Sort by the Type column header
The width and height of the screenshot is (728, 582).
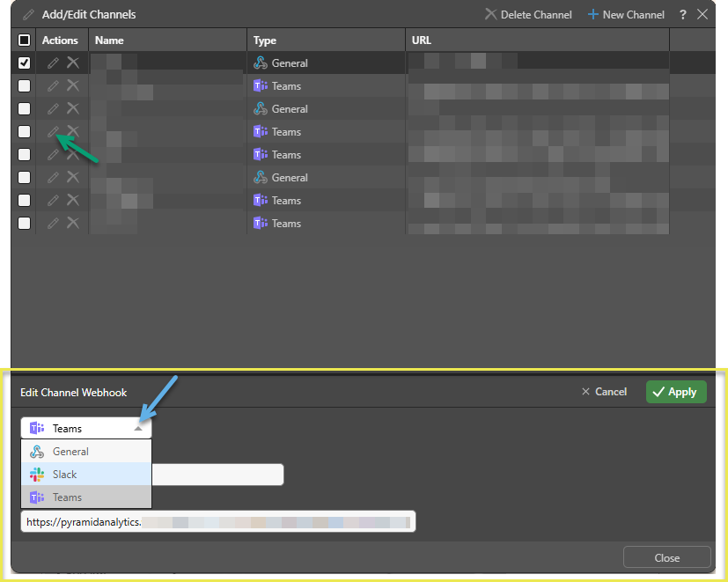(265, 41)
